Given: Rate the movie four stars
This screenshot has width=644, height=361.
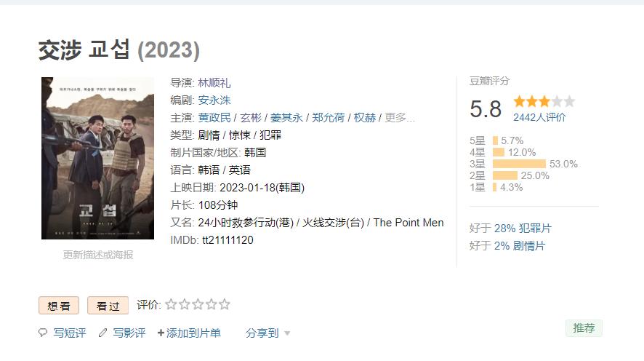Looking at the screenshot, I should click(211, 304).
